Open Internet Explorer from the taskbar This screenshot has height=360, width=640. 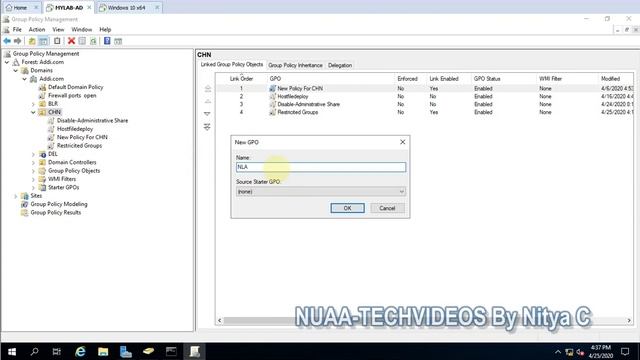[80, 351]
